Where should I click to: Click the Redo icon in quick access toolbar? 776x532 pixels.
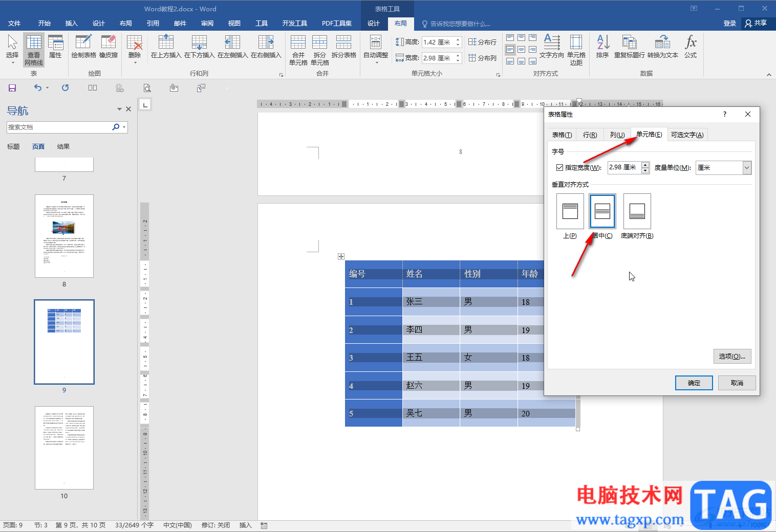click(66, 88)
